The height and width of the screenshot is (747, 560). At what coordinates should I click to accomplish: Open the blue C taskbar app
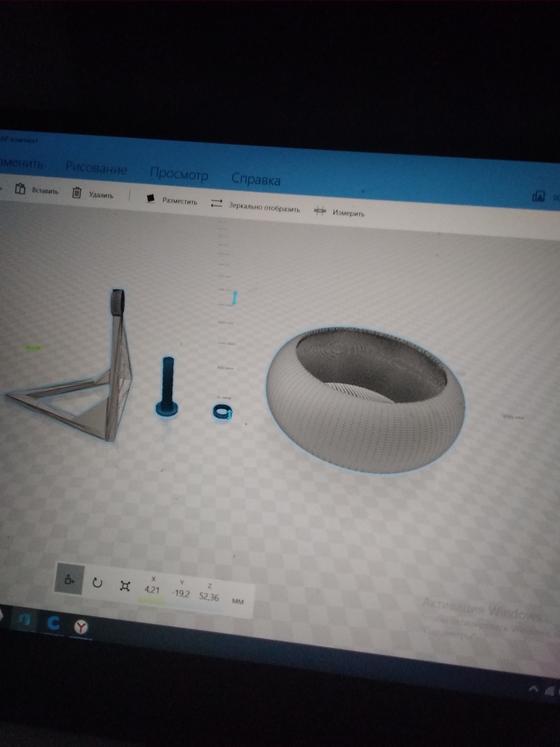(53, 623)
